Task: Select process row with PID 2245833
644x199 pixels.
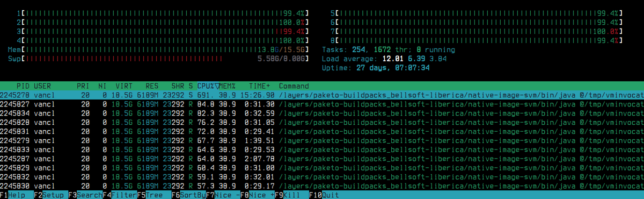Action: [x=322, y=150]
